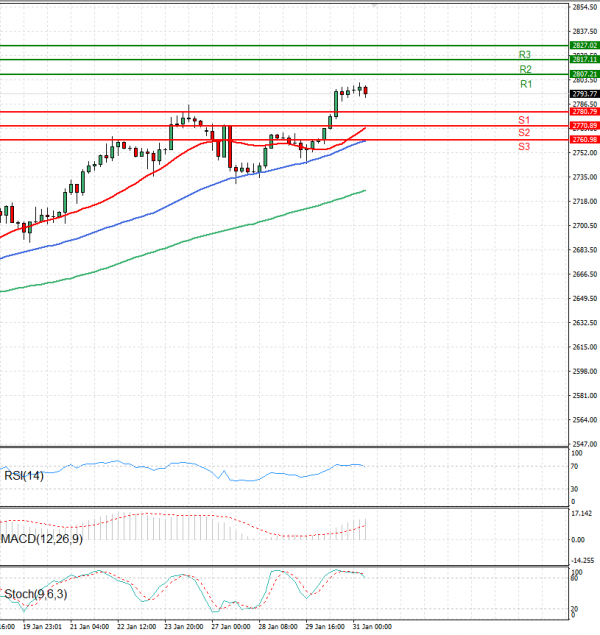
Task: Click the 27 Jan 00:00 time label
Action: pos(231,627)
